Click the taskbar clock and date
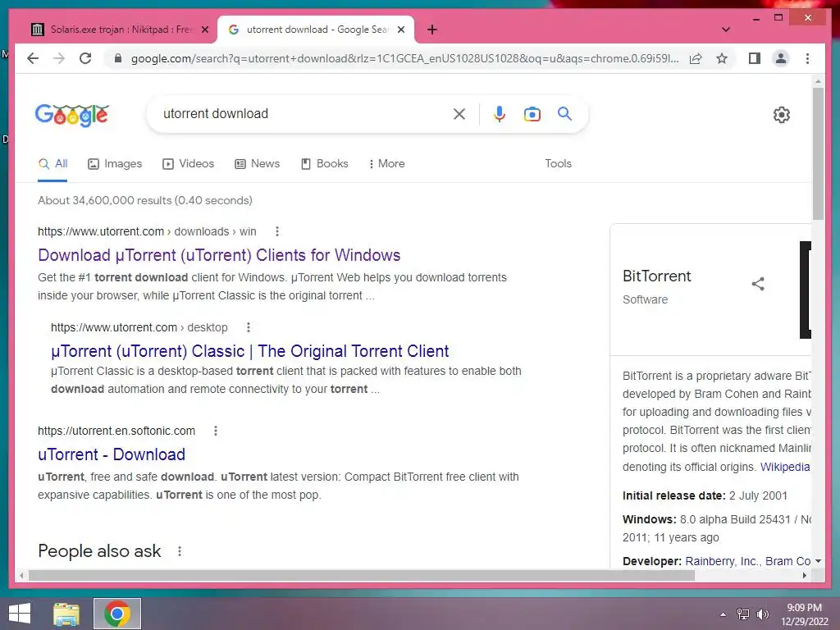Viewport: 840px width, 630px height. (x=804, y=614)
